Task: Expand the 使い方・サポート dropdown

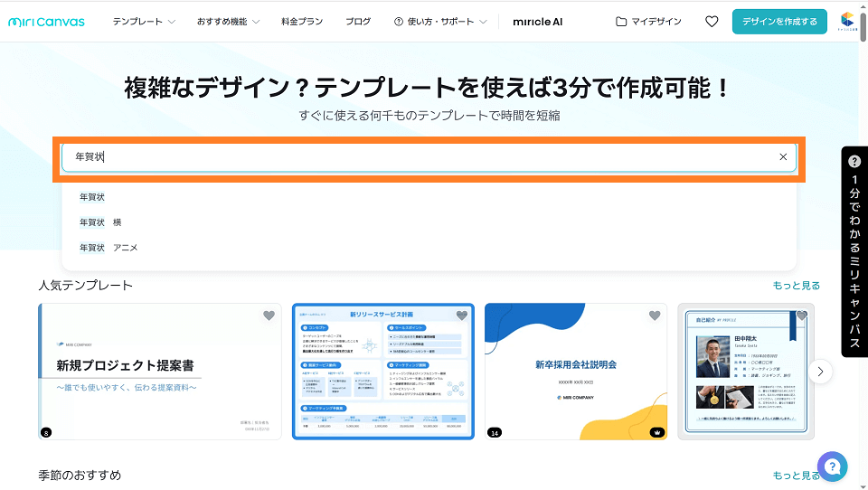Action: [440, 22]
